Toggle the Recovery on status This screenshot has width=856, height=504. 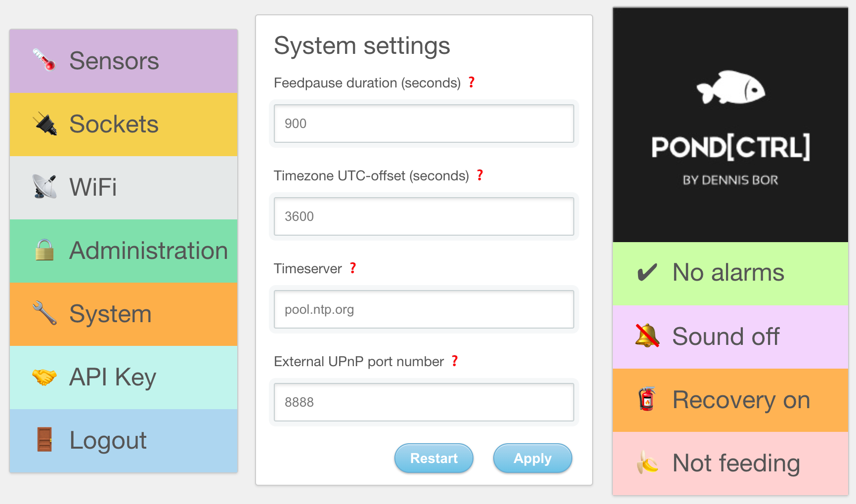(x=730, y=400)
